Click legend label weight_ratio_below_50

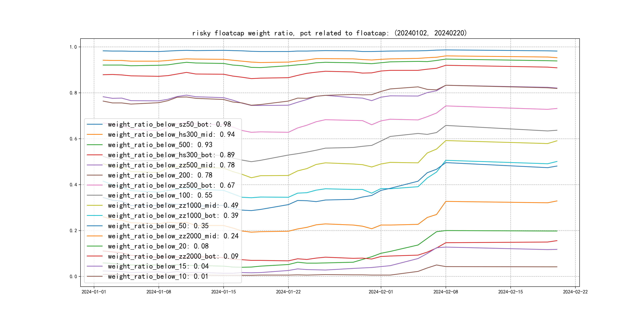158,226
